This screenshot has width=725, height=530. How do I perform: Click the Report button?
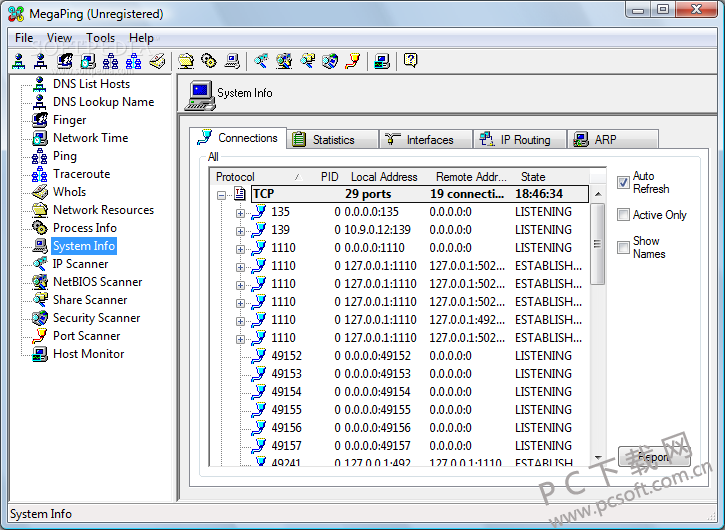tap(654, 457)
